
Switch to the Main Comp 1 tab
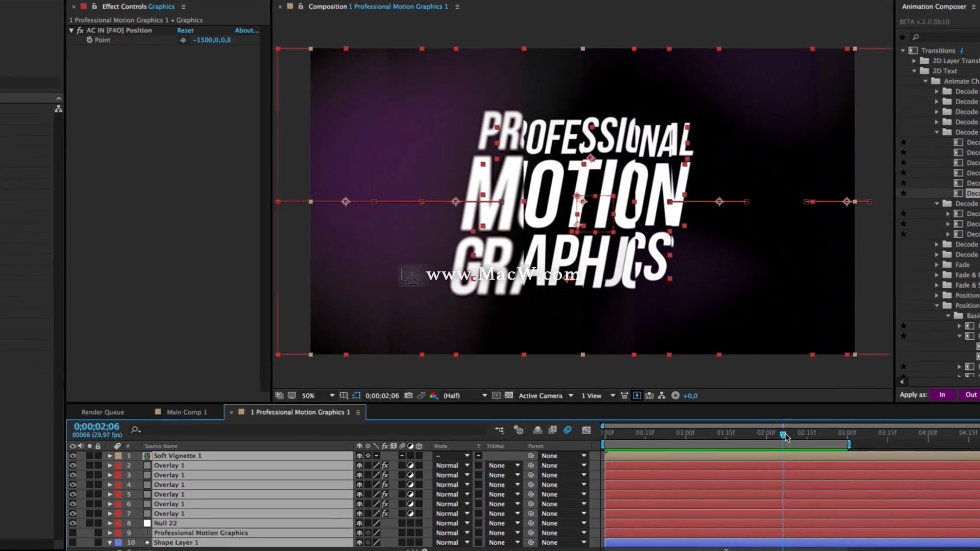pyautogui.click(x=186, y=412)
